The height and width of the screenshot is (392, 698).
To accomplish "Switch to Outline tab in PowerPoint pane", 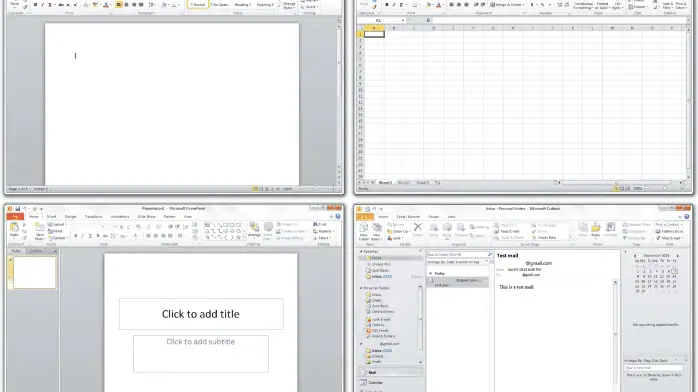I will [36, 251].
